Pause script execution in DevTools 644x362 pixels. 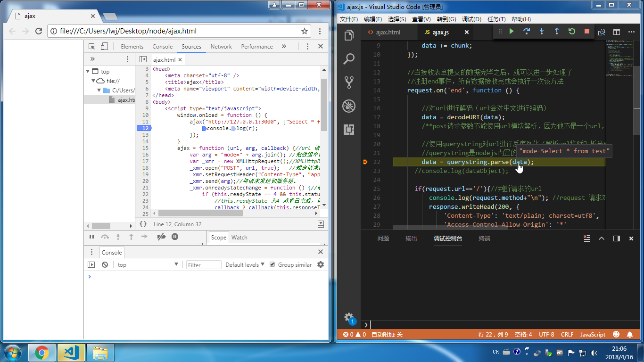(x=92, y=237)
